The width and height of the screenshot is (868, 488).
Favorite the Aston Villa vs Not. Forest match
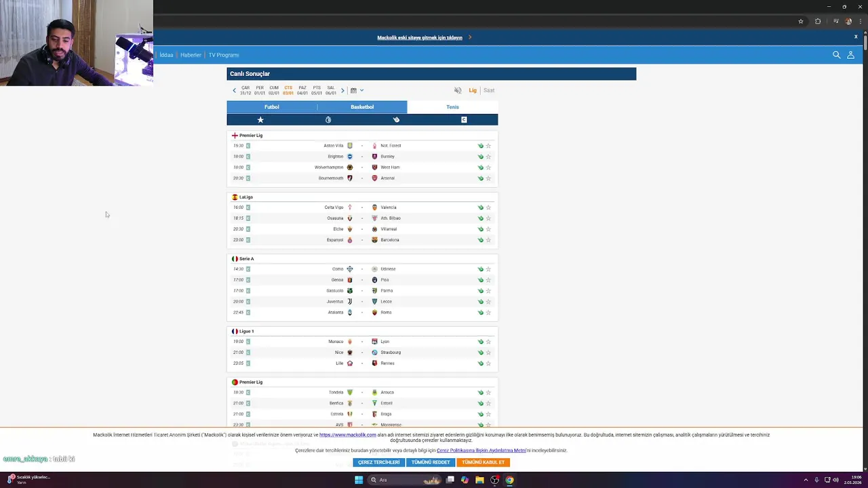pyautogui.click(x=488, y=146)
